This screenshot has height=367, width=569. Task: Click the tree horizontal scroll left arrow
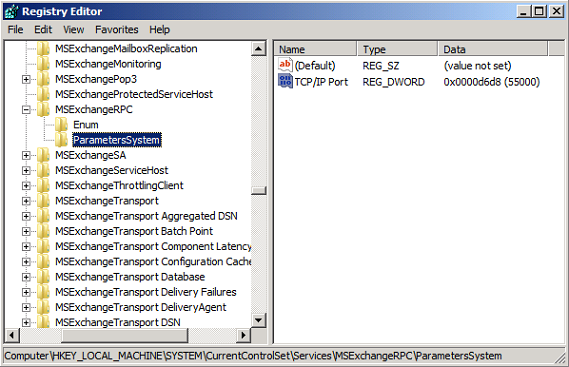tap(12, 335)
